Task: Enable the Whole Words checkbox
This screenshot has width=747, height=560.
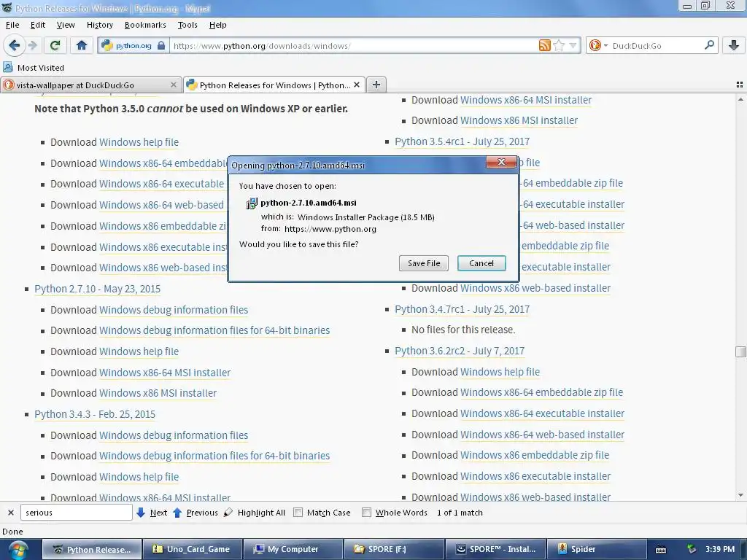Action: tap(366, 513)
